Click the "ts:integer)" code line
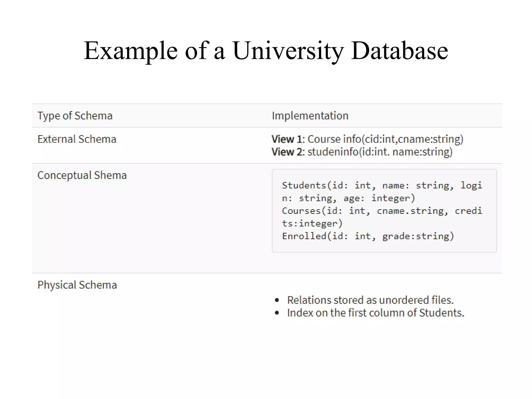The height and width of the screenshot is (399, 532). click(312, 223)
